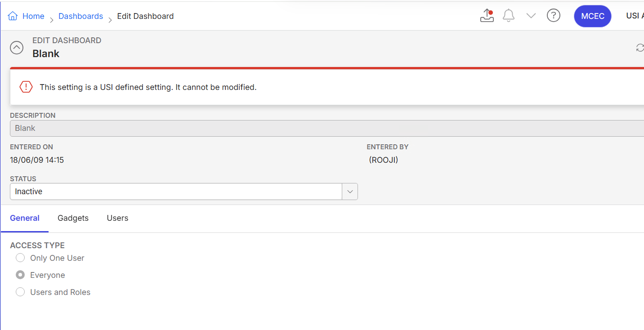This screenshot has height=330, width=644.
Task: Switch to the Users tab
Action: 117,218
